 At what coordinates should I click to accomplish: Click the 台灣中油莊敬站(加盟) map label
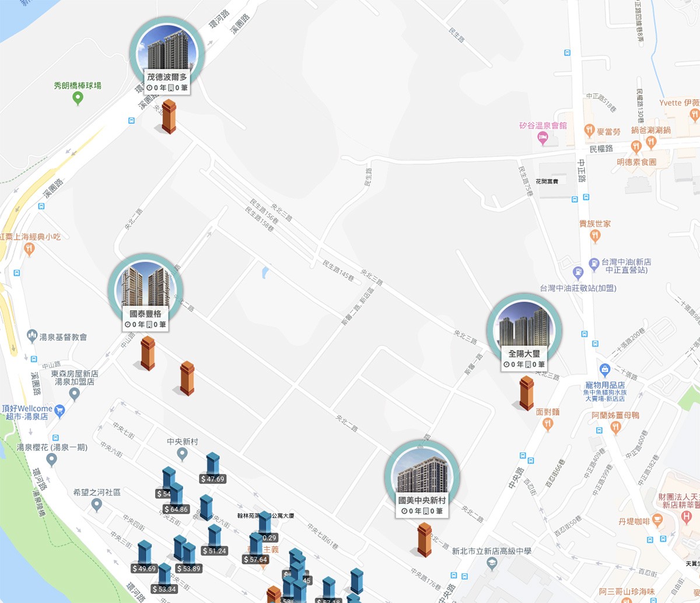(577, 288)
